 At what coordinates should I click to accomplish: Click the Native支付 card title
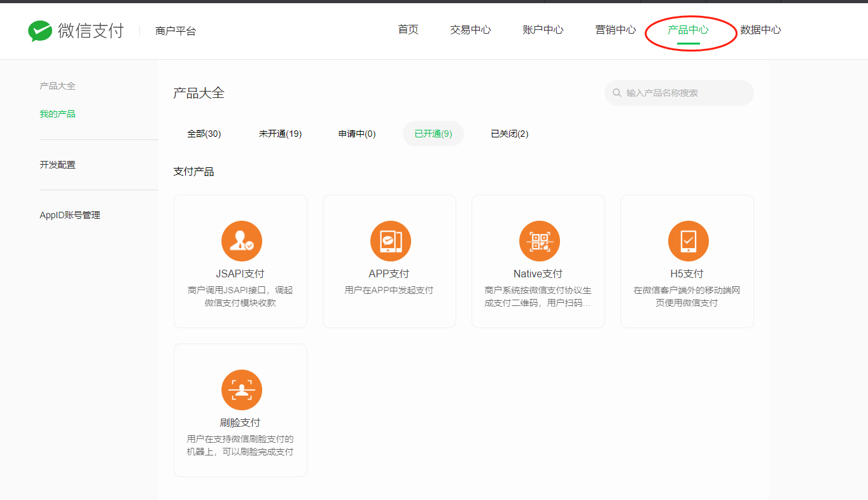point(538,274)
